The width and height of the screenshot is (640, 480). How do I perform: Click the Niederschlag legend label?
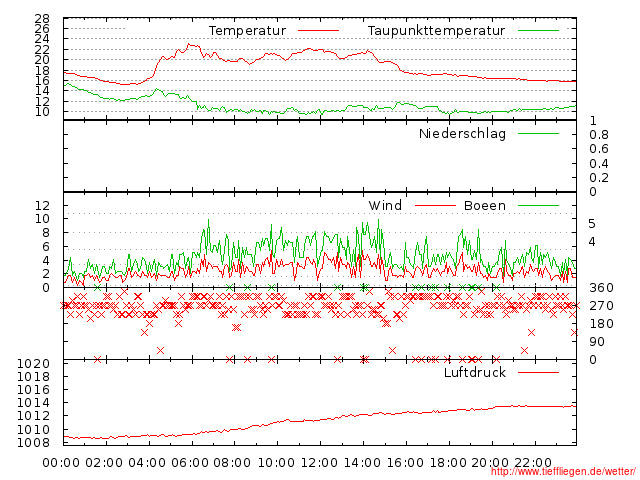point(462,134)
